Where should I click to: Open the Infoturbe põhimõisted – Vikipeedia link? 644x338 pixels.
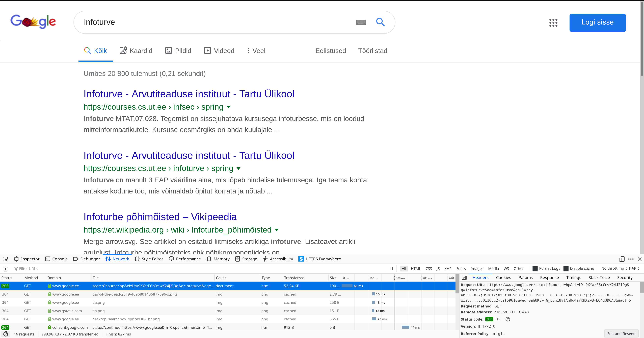click(x=160, y=217)
